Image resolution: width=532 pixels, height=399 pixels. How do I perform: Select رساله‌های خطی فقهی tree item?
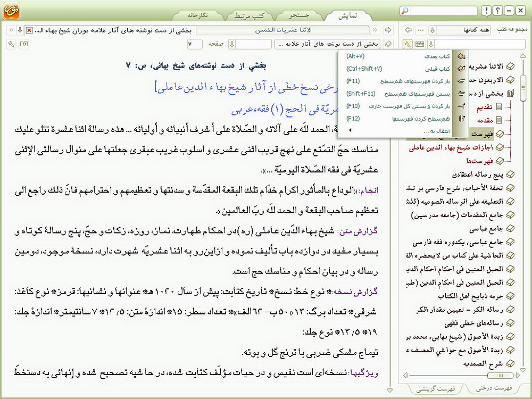point(473,323)
